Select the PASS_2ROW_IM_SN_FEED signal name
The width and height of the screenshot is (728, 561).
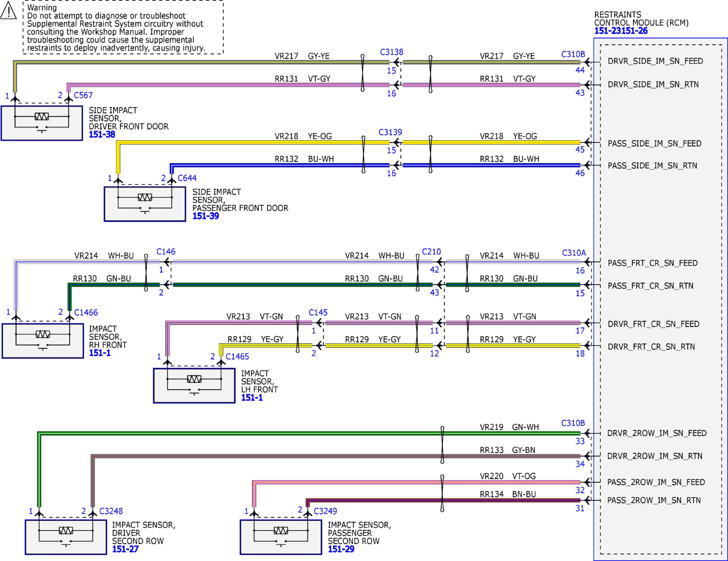[656, 482]
